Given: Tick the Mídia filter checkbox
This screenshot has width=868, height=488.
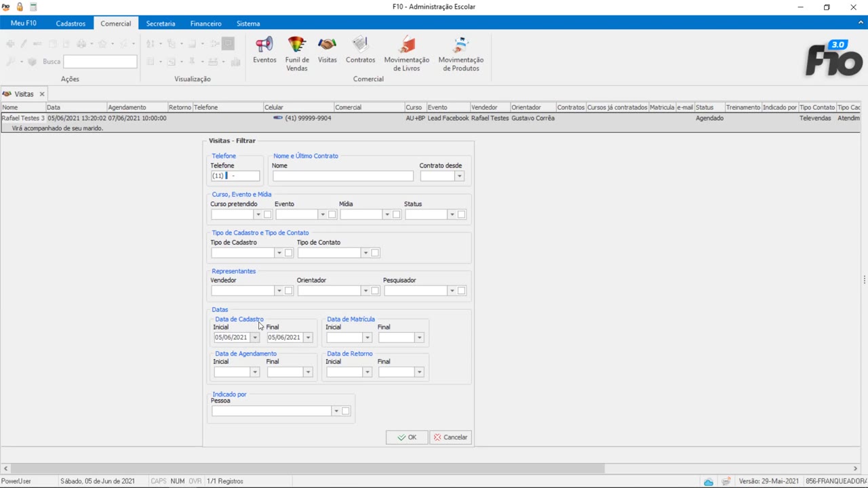Looking at the screenshot, I should point(397,215).
